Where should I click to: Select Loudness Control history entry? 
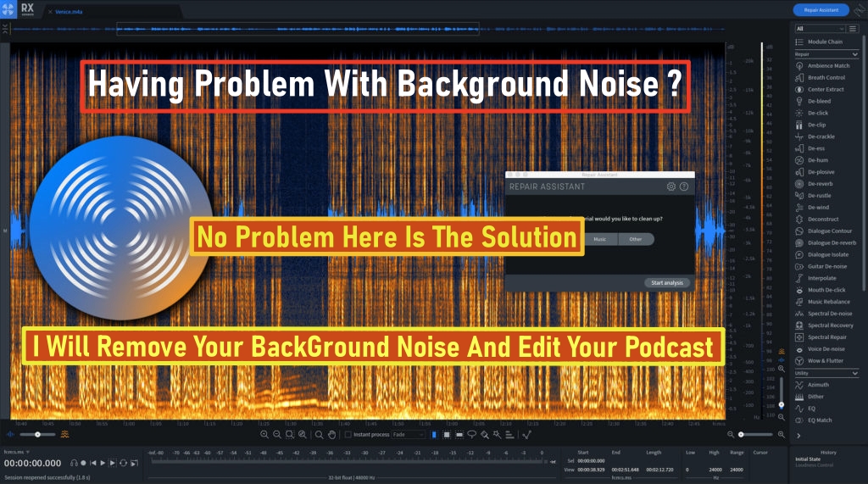click(x=815, y=465)
